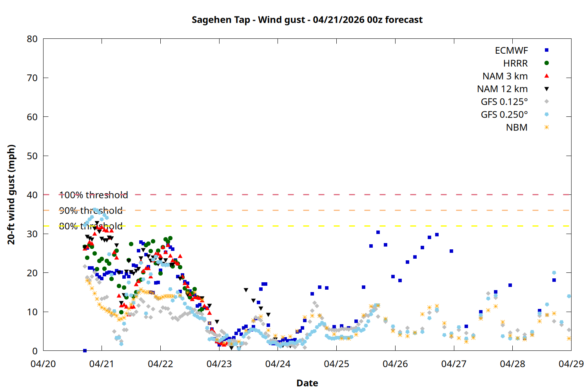Image resolution: width=588 pixels, height=392 pixels.
Task: Click the red dashed 100% threshold line
Action: point(314,194)
